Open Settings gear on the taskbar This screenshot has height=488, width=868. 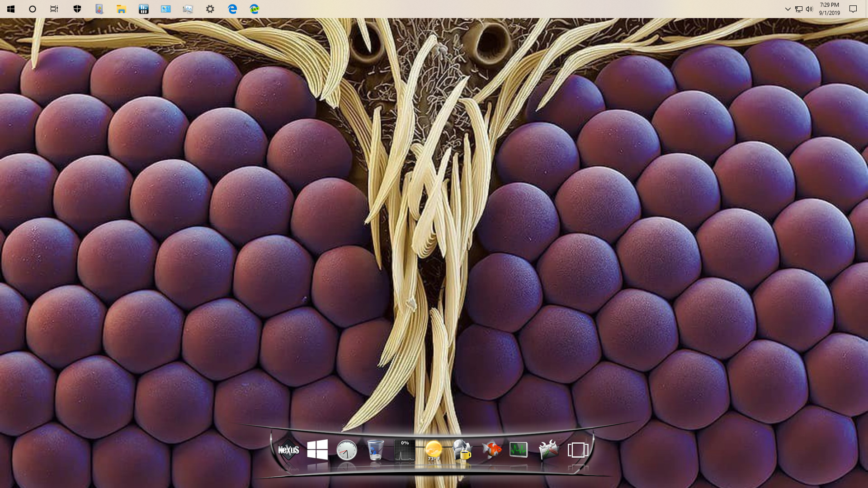pyautogui.click(x=210, y=9)
